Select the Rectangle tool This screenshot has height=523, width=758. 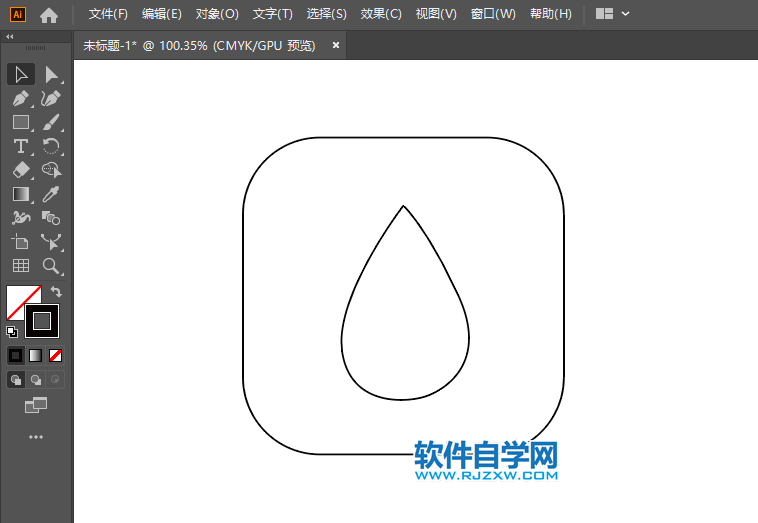pyautogui.click(x=21, y=122)
